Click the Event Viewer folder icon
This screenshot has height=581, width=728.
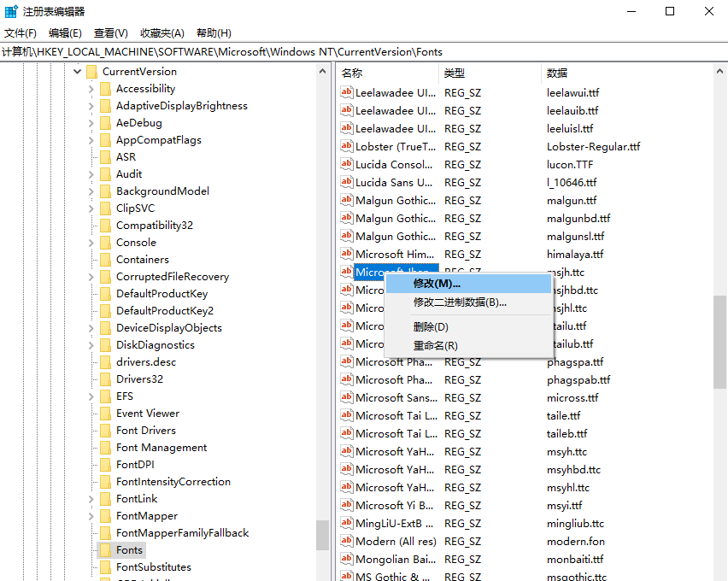tap(106, 413)
